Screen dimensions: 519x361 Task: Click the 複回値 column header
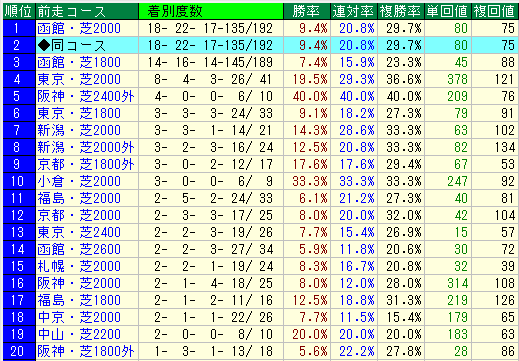tap(495, 11)
